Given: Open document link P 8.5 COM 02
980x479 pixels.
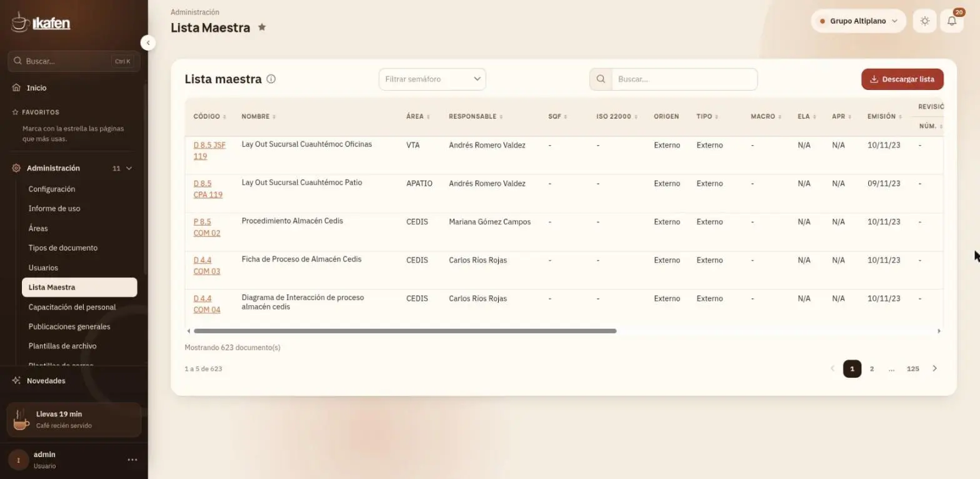Looking at the screenshot, I should tap(207, 227).
